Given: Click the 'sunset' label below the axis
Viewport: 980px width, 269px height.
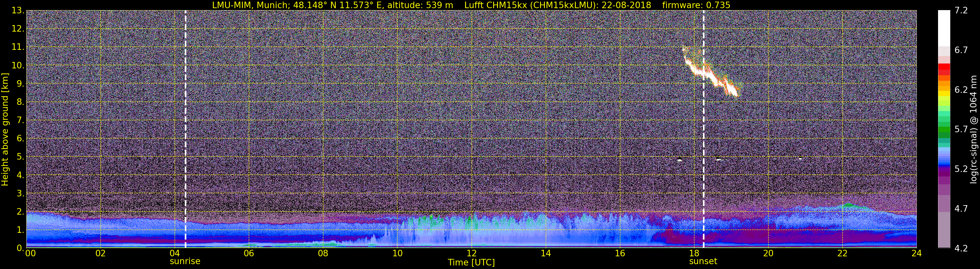Looking at the screenshot, I should pyautogui.click(x=703, y=262).
